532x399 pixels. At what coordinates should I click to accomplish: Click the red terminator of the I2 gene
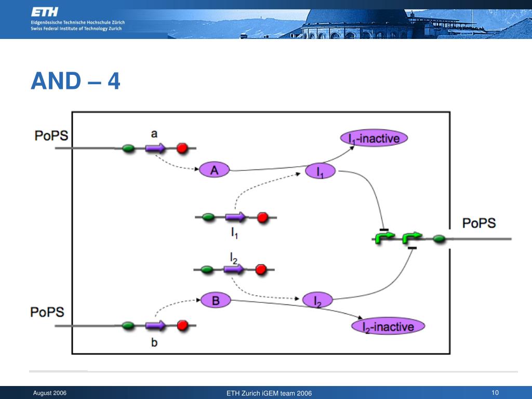click(x=261, y=270)
